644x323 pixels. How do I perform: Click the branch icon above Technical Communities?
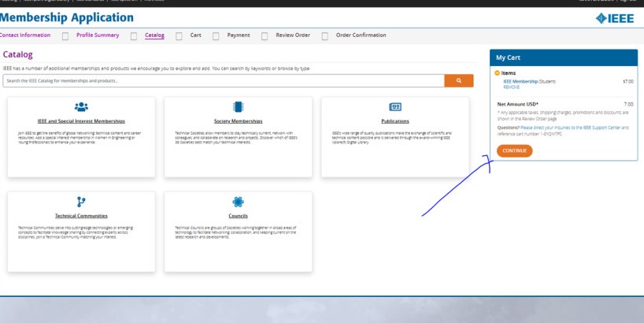point(81,202)
